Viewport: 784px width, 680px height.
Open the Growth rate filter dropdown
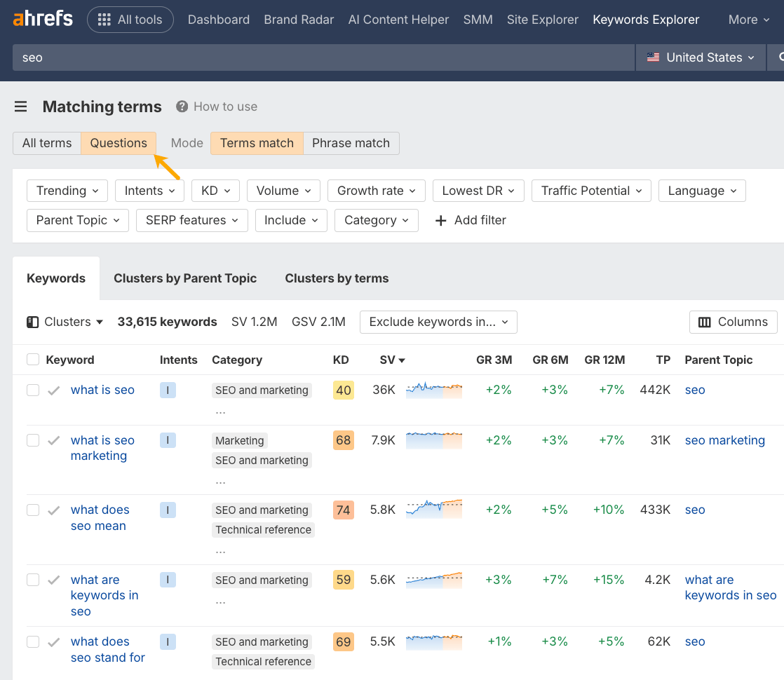click(377, 191)
